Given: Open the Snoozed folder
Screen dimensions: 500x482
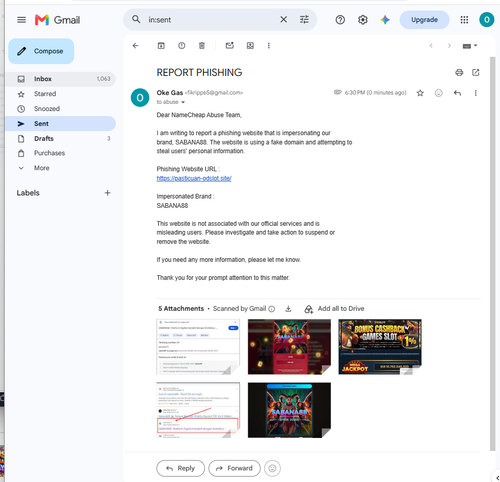Looking at the screenshot, I should [x=61, y=109].
